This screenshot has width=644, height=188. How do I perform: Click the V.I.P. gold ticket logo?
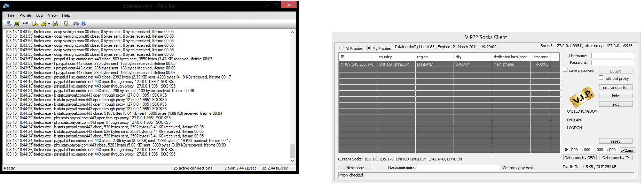tap(582, 97)
